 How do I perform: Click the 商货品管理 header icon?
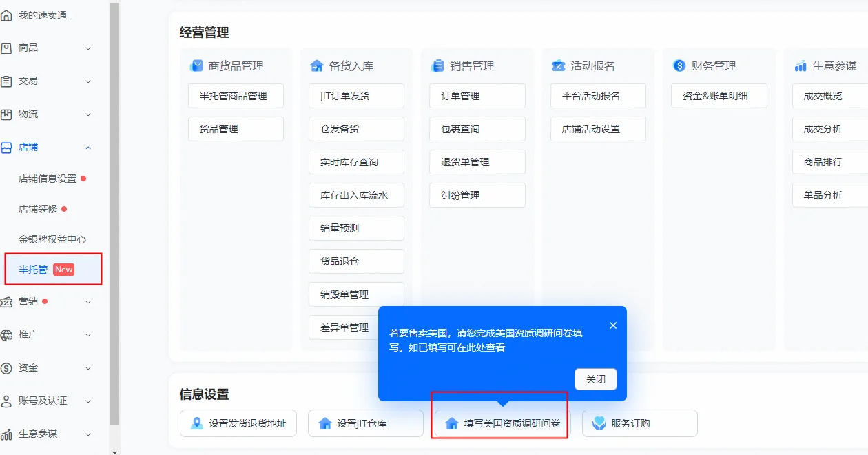pyautogui.click(x=196, y=65)
